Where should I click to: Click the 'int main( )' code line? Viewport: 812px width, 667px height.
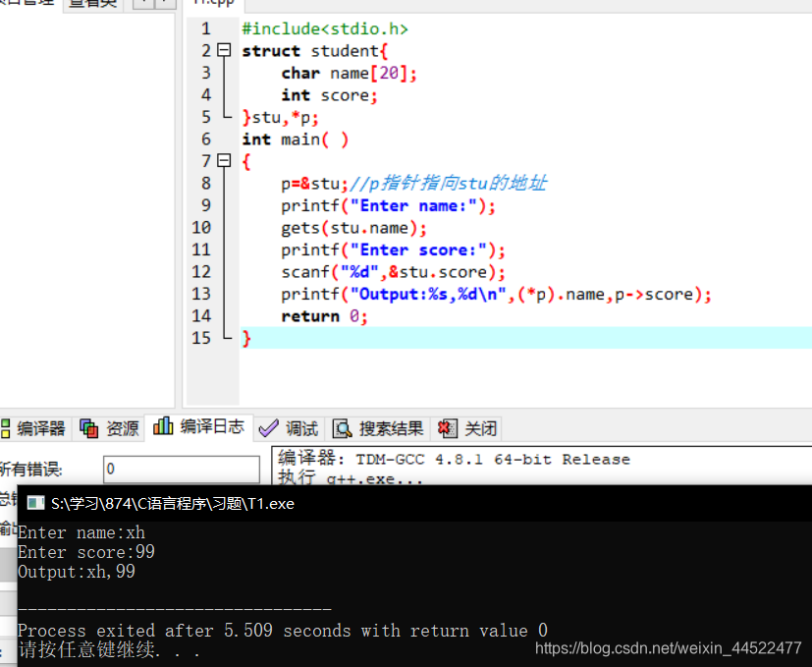[296, 139]
